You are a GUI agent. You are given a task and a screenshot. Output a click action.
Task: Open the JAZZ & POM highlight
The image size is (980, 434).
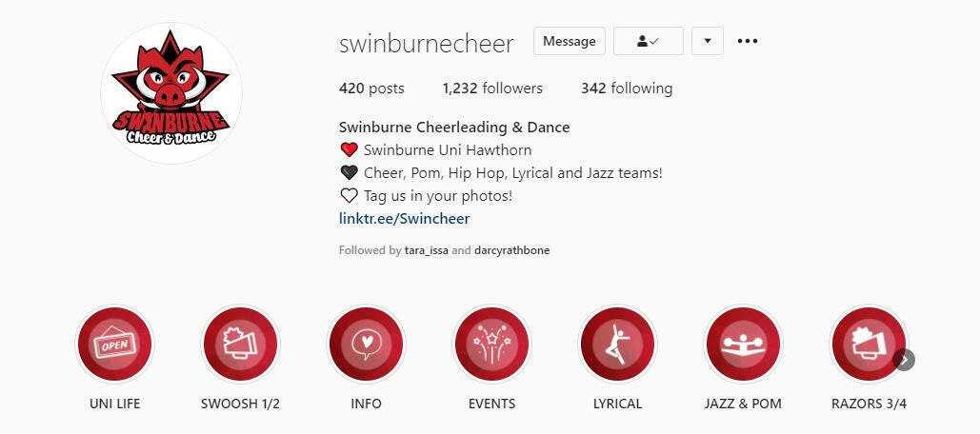pos(743,345)
